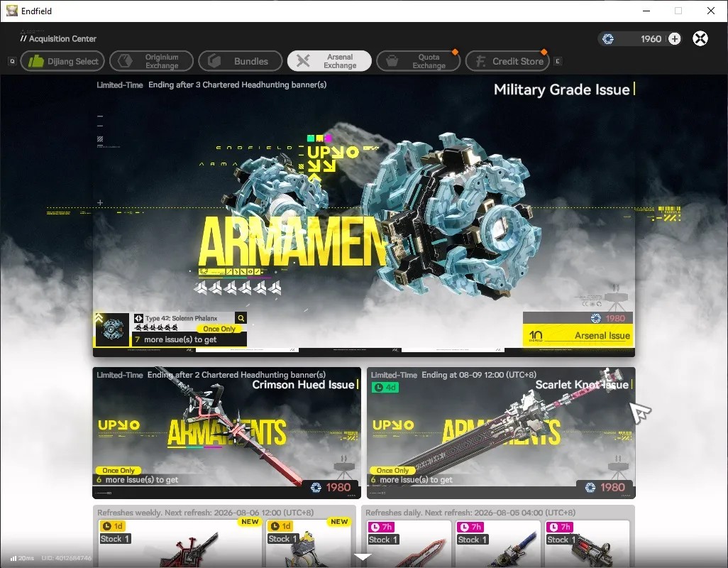Click the E next-tab key icon

[x=558, y=61]
